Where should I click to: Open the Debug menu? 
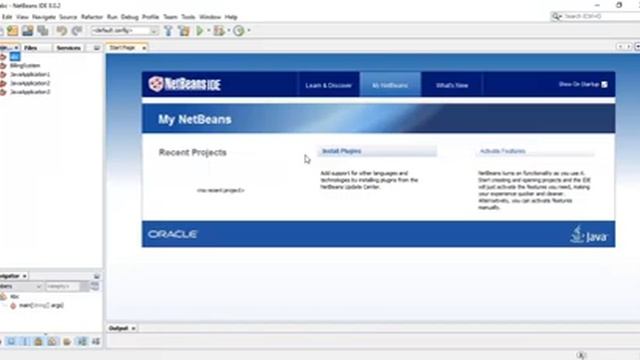(x=129, y=17)
